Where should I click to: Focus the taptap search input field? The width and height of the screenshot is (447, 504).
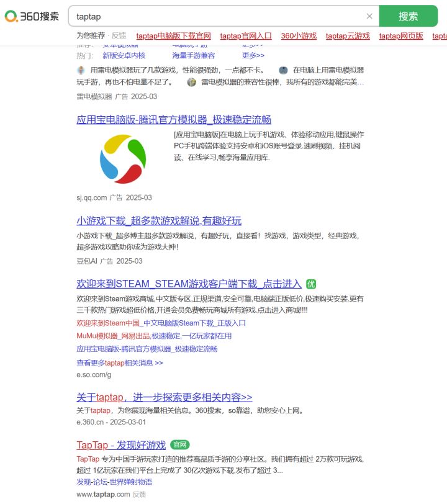[219, 16]
